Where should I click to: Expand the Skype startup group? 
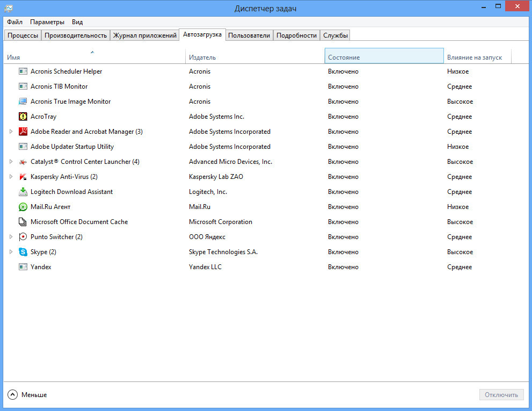pyautogui.click(x=11, y=252)
